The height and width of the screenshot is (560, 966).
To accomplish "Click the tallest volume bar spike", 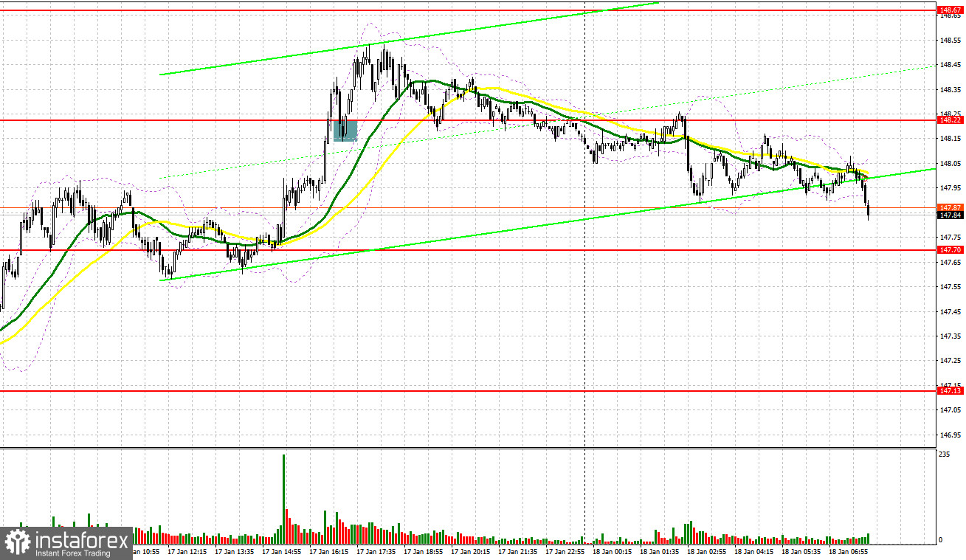I will tap(283, 498).
